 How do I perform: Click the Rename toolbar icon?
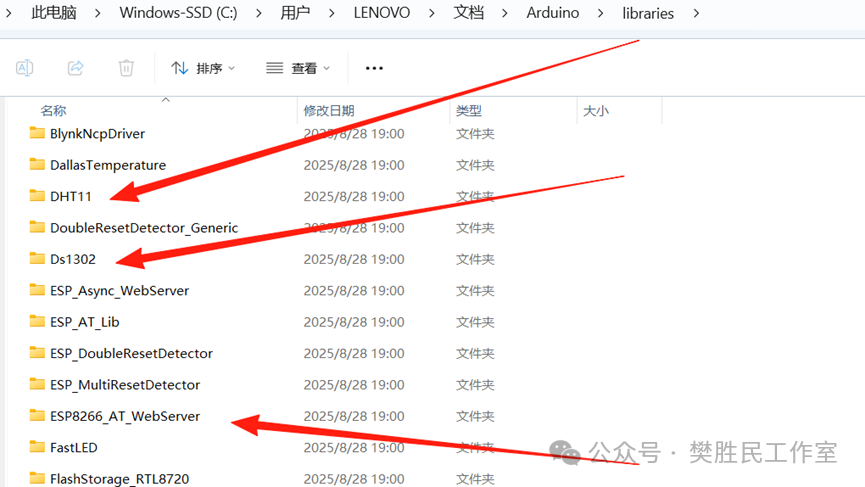pyautogui.click(x=25, y=68)
